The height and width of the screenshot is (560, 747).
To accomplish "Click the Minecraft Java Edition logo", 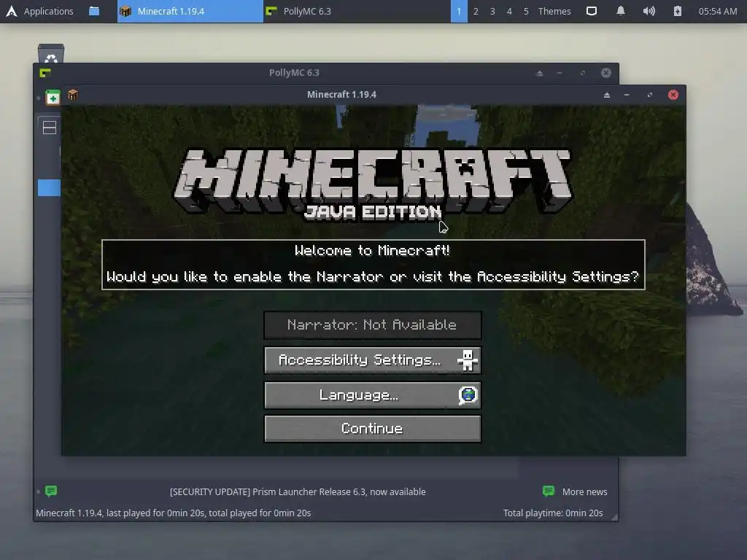I will tap(373, 184).
